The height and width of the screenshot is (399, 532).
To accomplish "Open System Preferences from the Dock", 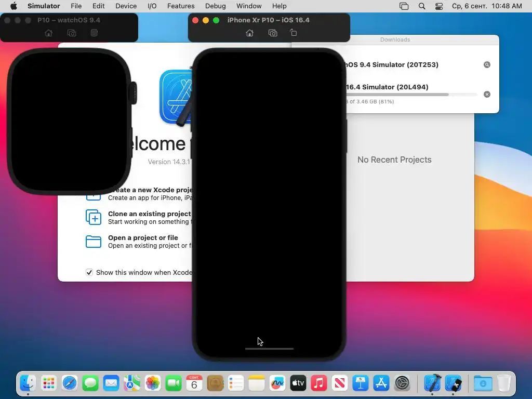I will tap(402, 383).
